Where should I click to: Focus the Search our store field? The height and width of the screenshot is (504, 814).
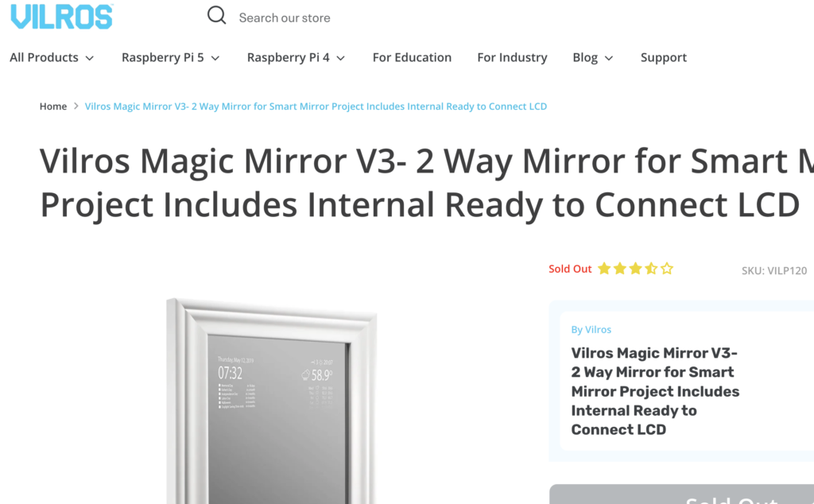pos(285,17)
